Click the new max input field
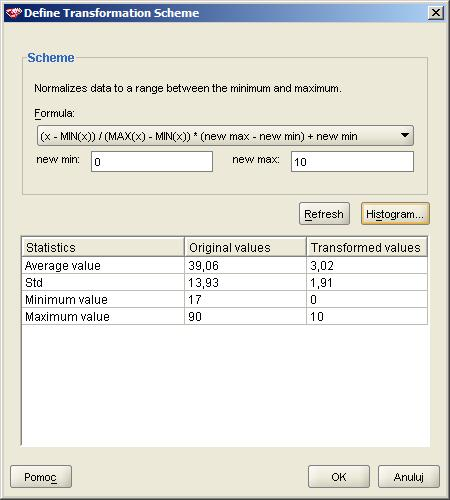The height and width of the screenshot is (500, 450). (x=352, y=162)
